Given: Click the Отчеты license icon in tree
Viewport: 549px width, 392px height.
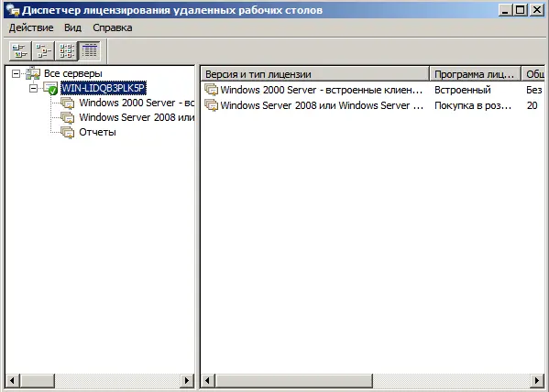Looking at the screenshot, I should pyautogui.click(x=67, y=132).
